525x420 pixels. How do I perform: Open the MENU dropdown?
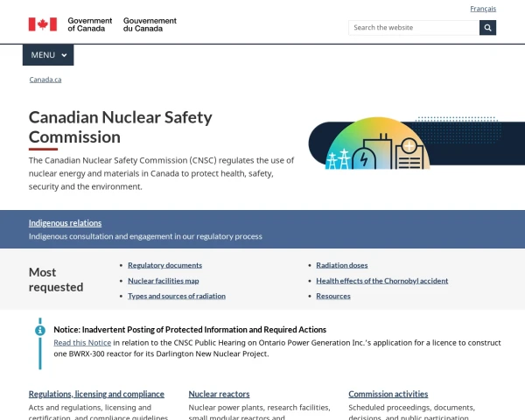[48, 55]
